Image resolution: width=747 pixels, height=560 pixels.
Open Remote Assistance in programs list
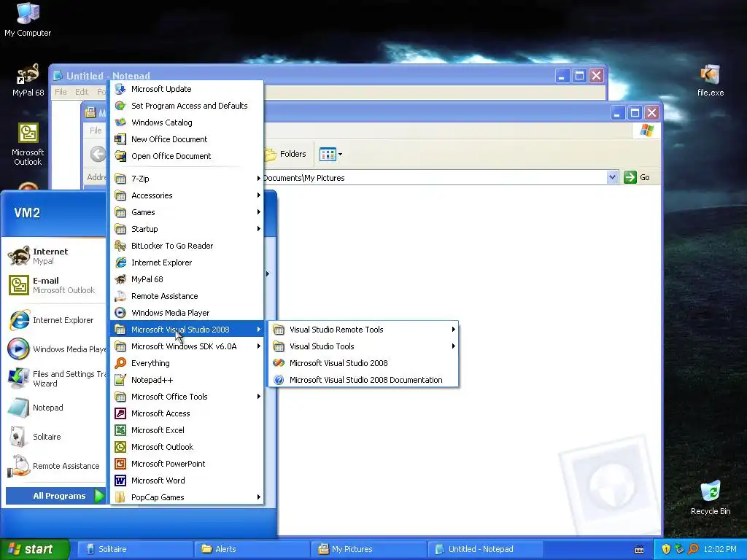(187, 296)
